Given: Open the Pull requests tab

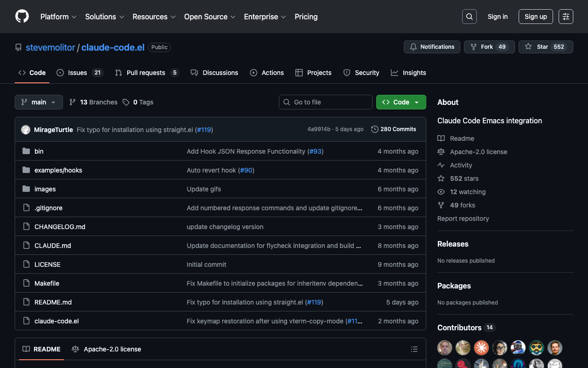Looking at the screenshot, I should click(x=146, y=73).
